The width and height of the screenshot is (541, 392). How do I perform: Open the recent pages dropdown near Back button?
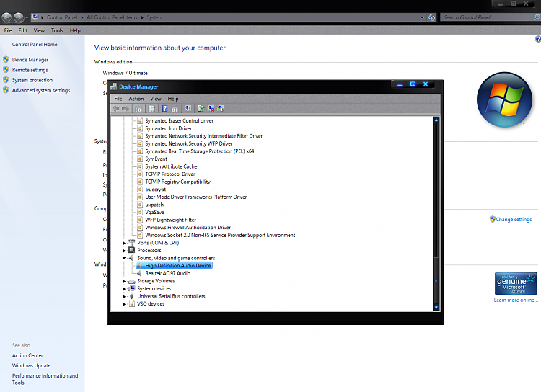point(27,17)
